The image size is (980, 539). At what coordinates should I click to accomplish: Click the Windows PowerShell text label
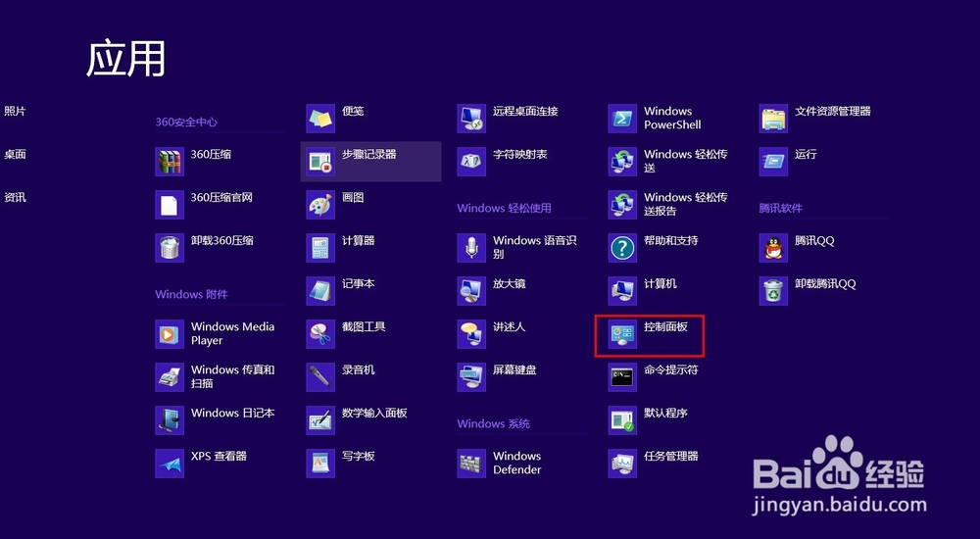pyautogui.click(x=672, y=119)
